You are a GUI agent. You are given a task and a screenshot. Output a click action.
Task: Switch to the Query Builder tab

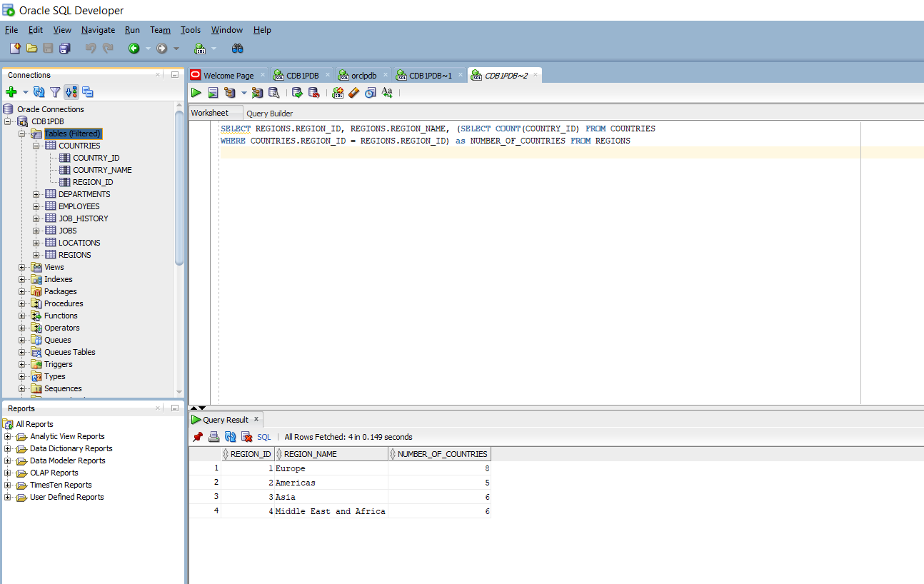tap(269, 114)
